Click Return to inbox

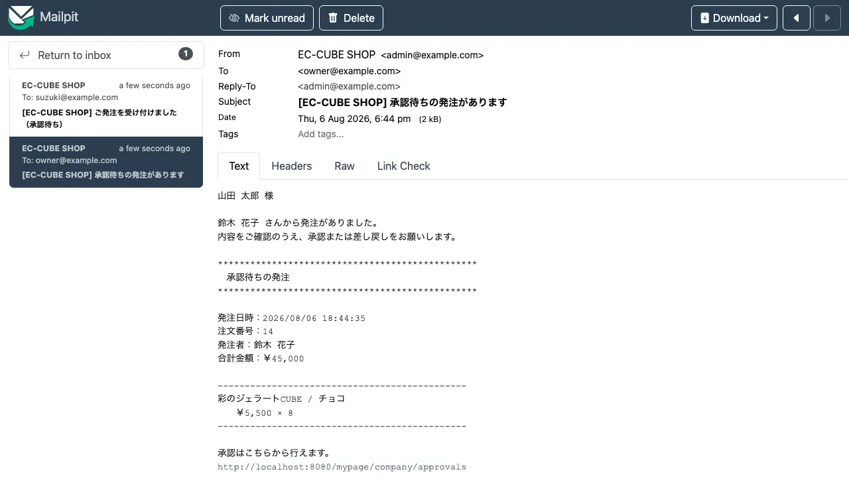(x=106, y=55)
